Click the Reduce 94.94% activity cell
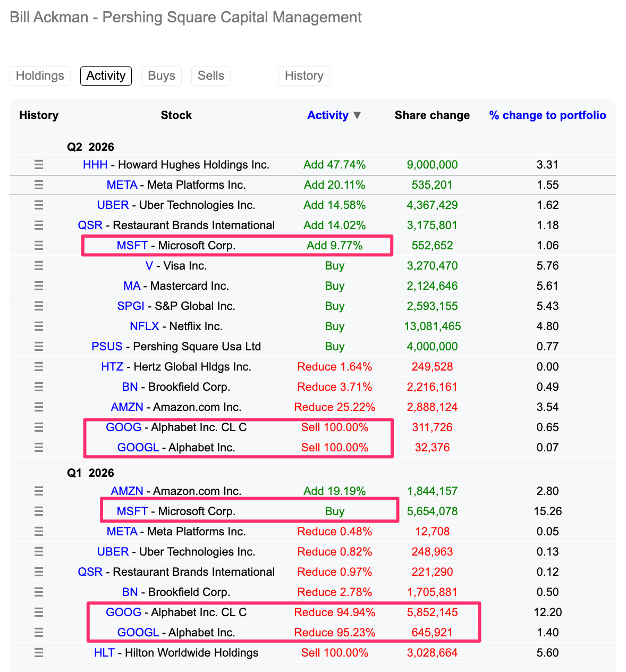 (335, 612)
